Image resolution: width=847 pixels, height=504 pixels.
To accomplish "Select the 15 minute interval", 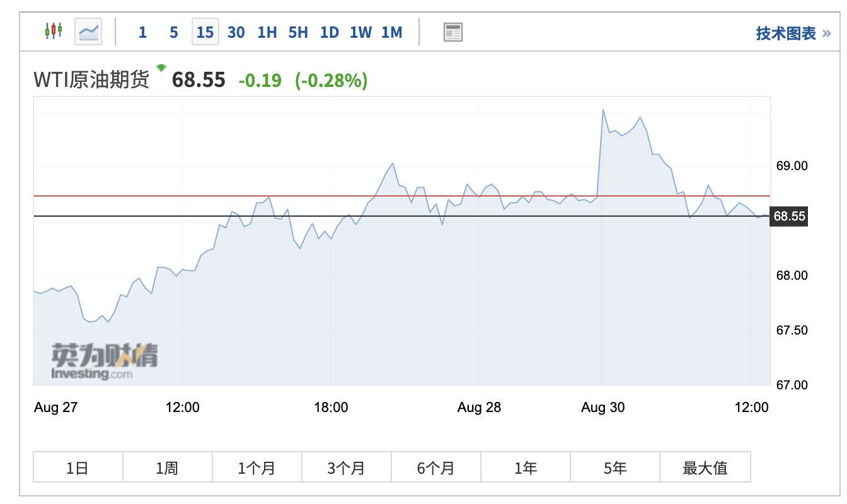I will point(205,32).
